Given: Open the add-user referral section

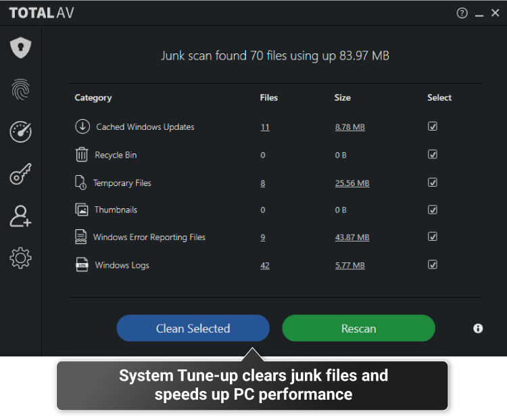Looking at the screenshot, I should pyautogui.click(x=20, y=216).
